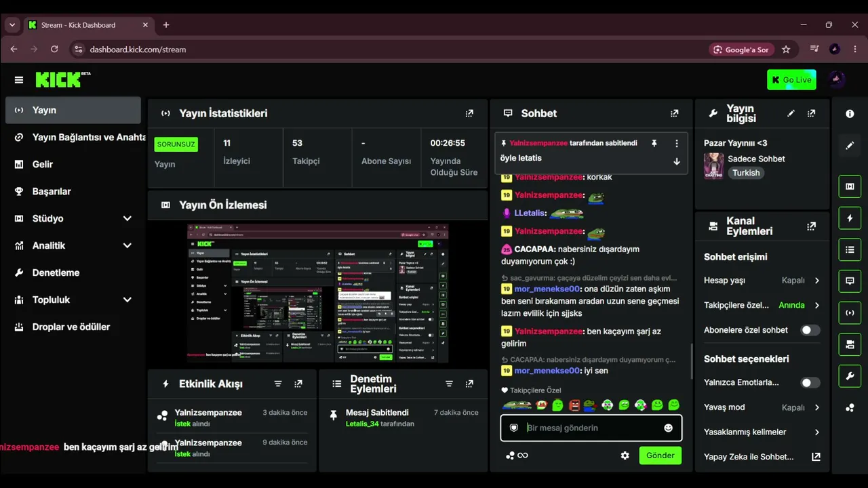The image size is (868, 488).
Task: Open chat settings gear next to Gönder
Action: (625, 455)
